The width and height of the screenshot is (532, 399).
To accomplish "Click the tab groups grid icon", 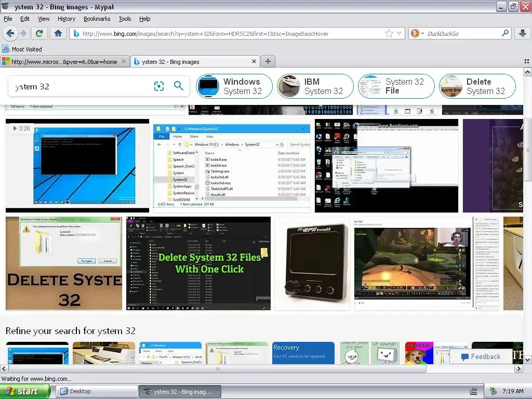I will 527,61.
